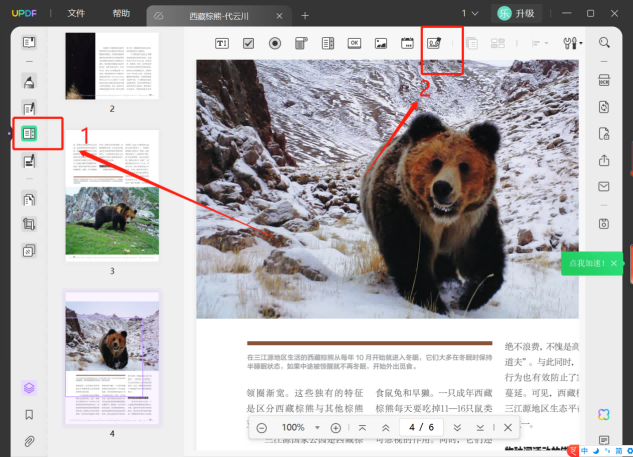Click the 升级 upgrade button

click(516, 13)
